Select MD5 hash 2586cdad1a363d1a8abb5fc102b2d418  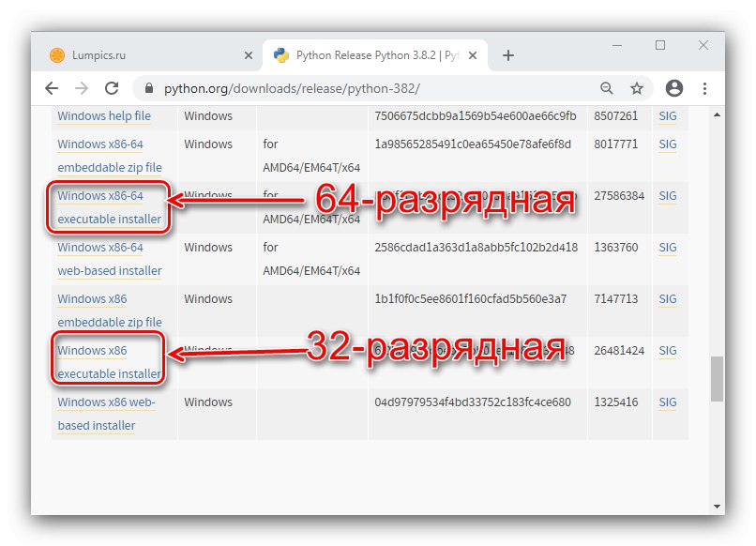point(476,248)
